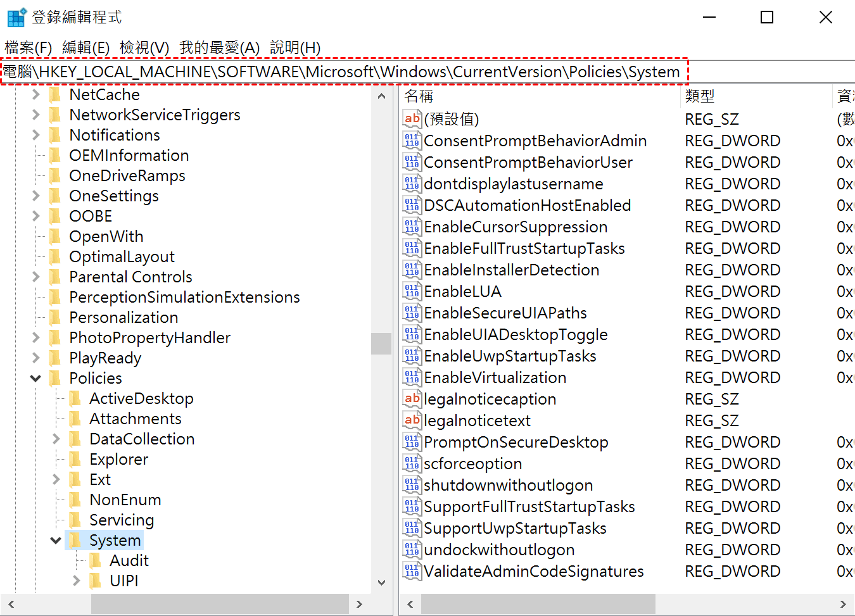Click the PromptOnSecureDesktop DWORD icon
This screenshot has height=616, width=855.
412,442
